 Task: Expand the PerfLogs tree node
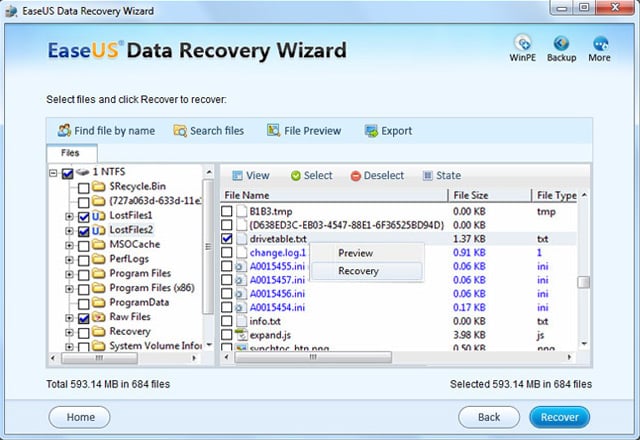click(69, 260)
